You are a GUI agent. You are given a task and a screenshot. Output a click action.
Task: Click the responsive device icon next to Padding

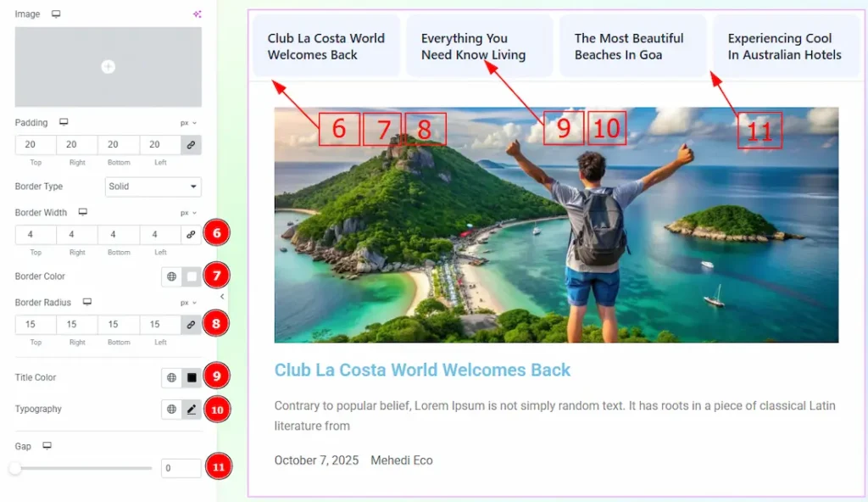click(x=64, y=122)
